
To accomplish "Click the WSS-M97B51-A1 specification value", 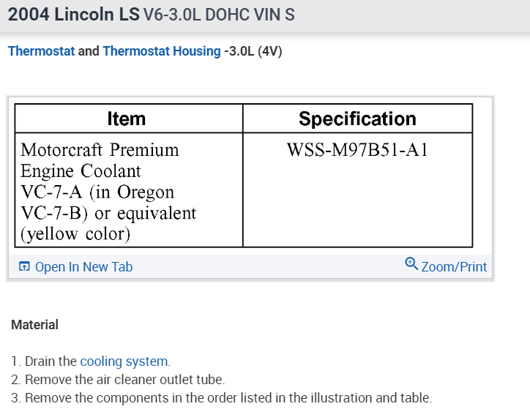I will 357,150.
